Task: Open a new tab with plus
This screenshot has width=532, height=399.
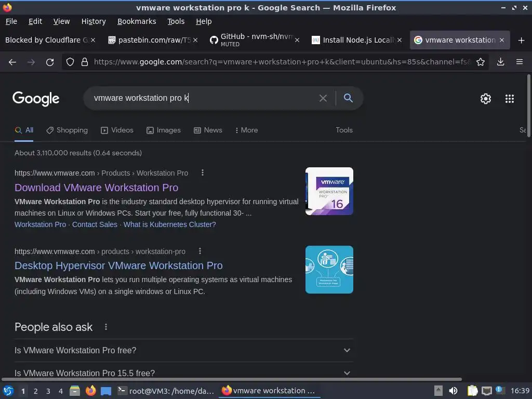Action: point(522,41)
